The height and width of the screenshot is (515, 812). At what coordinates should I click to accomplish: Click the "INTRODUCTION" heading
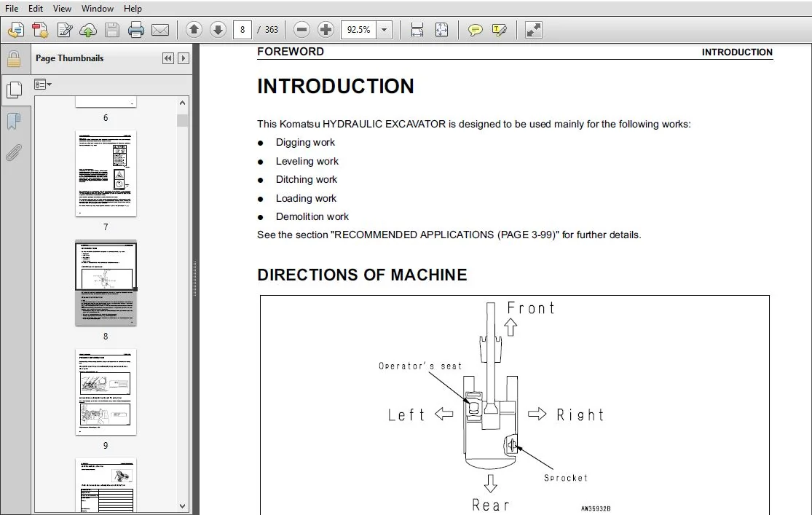pyautogui.click(x=336, y=86)
